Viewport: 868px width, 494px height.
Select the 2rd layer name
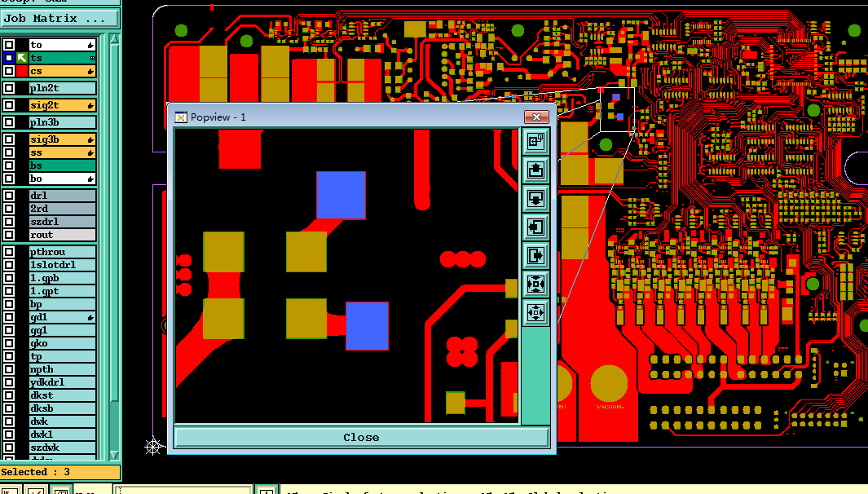(63, 209)
